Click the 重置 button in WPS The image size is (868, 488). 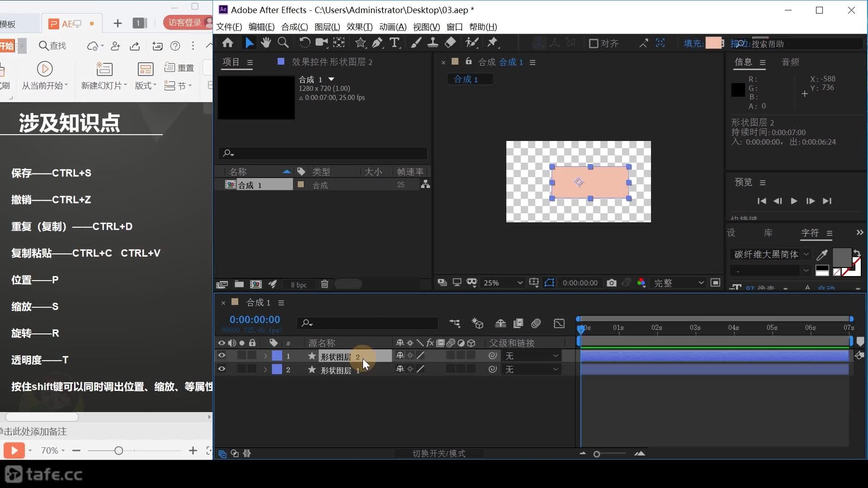179,68
